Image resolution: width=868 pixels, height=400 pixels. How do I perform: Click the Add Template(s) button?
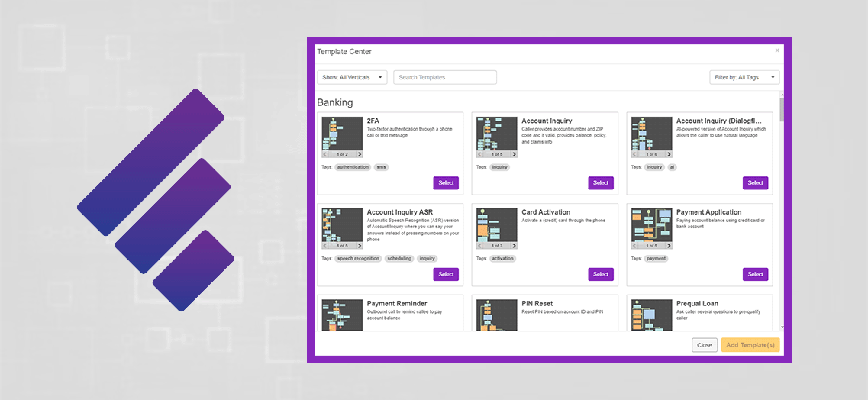750,345
